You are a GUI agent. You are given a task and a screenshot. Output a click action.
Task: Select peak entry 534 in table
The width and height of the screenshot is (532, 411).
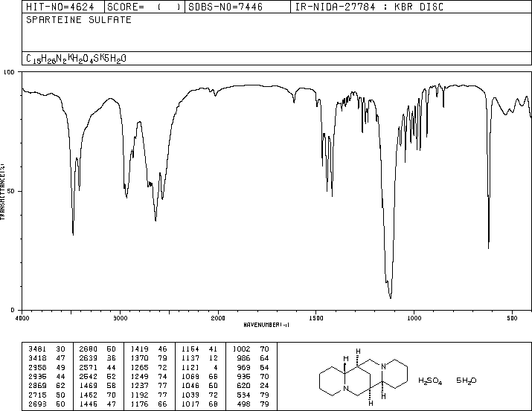pos(253,395)
